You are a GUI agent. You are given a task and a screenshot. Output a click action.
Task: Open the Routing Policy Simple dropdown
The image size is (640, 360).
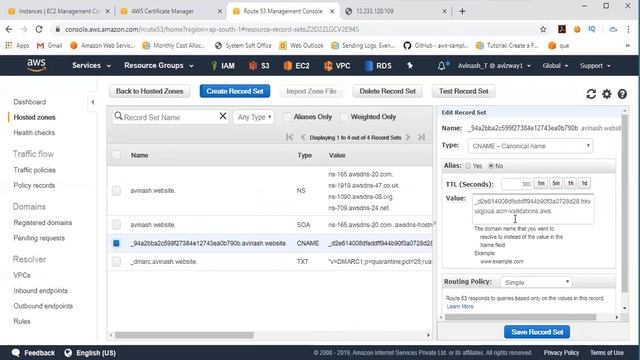[x=536, y=282]
